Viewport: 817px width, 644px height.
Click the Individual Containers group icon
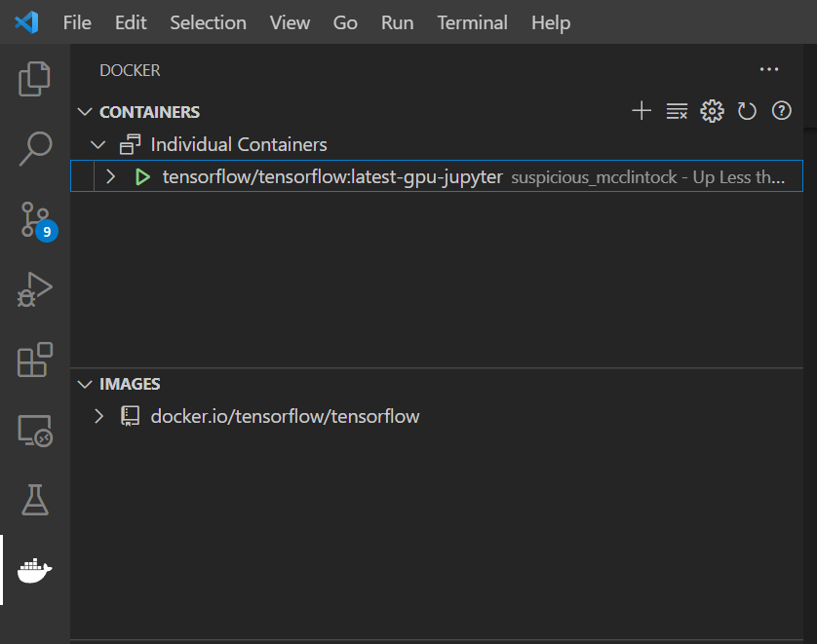click(131, 144)
